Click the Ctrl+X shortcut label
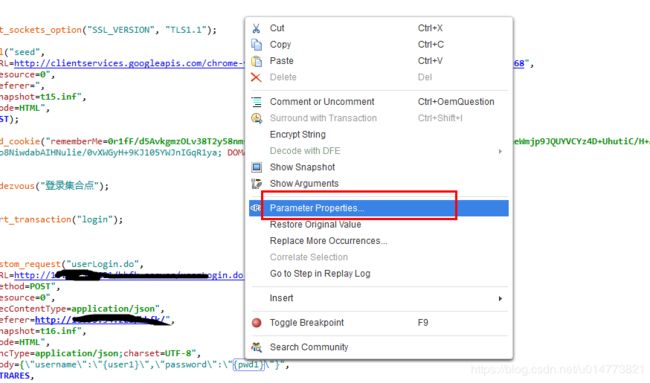This screenshot has height=383, width=650. pyautogui.click(x=430, y=28)
